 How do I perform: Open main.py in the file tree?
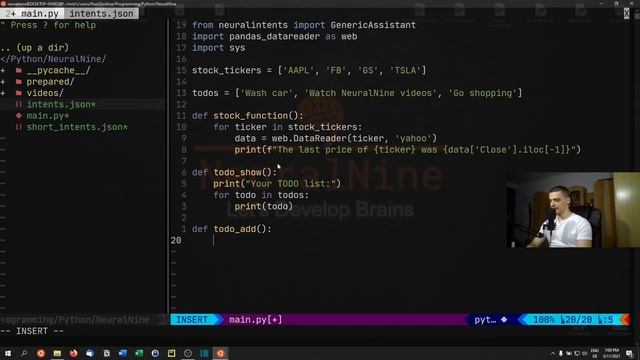click(x=48, y=116)
